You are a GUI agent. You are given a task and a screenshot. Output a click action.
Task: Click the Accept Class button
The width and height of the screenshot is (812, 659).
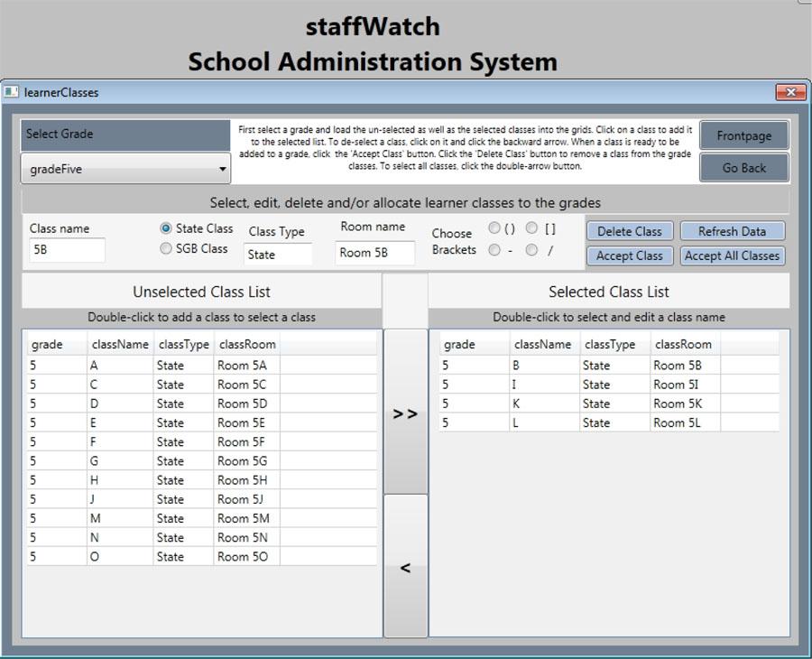[x=629, y=255]
